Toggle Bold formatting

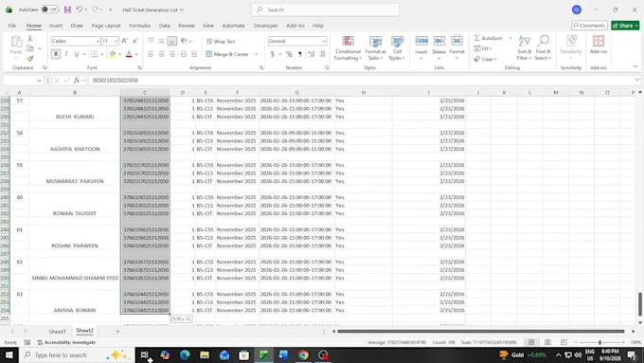pos(56,54)
